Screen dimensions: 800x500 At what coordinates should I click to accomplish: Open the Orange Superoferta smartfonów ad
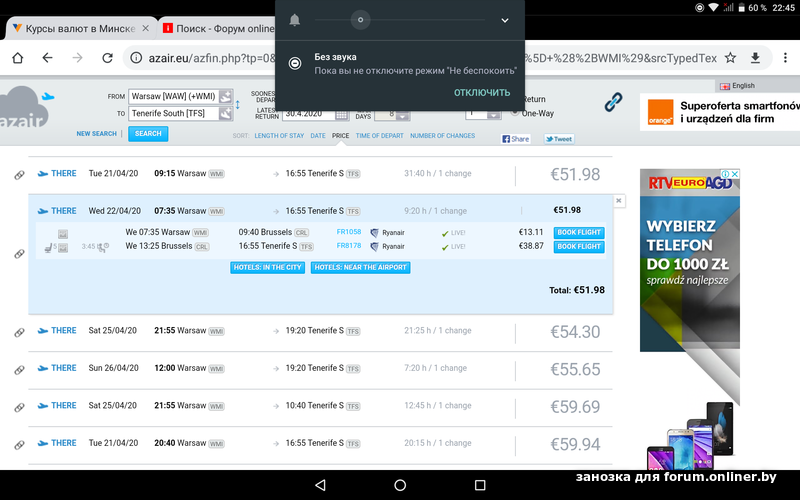(720, 112)
